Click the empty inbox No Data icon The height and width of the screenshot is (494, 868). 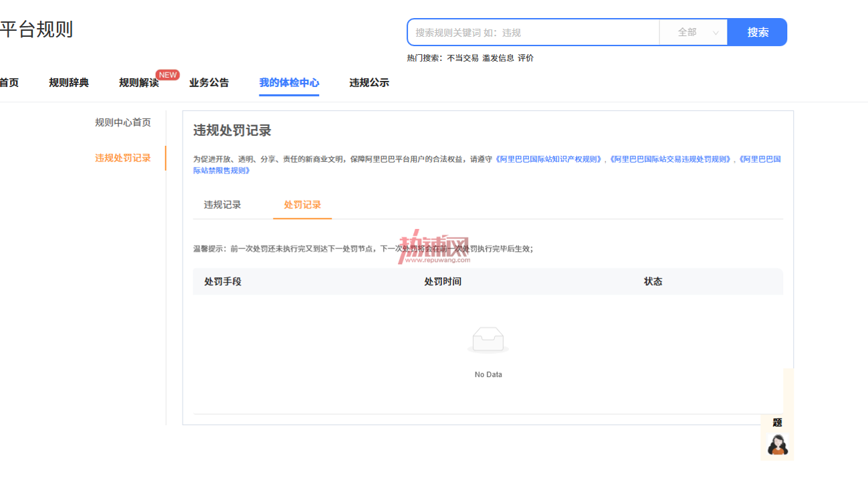tap(488, 340)
